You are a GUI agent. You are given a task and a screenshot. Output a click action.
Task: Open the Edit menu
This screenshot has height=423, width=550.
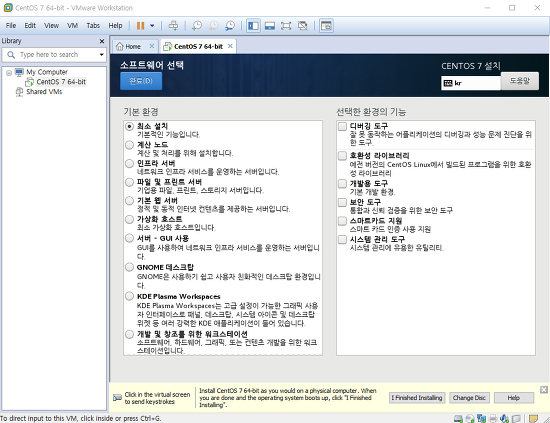click(30, 26)
